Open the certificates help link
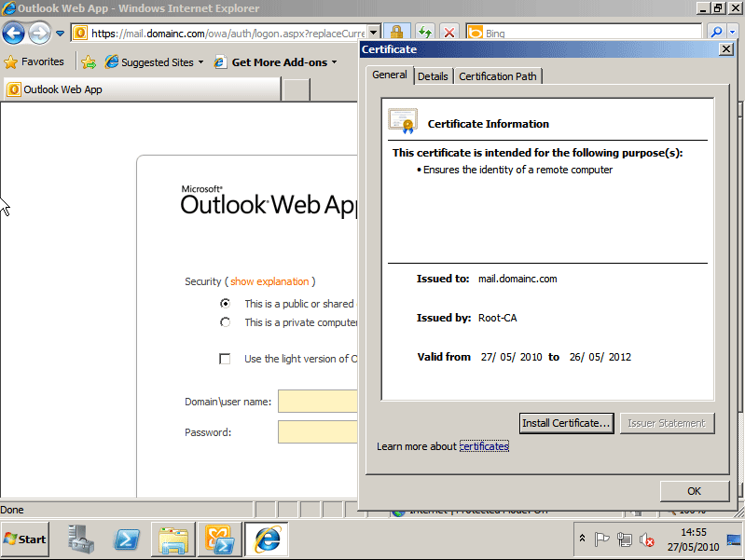The height and width of the screenshot is (560, 745). tap(484, 446)
